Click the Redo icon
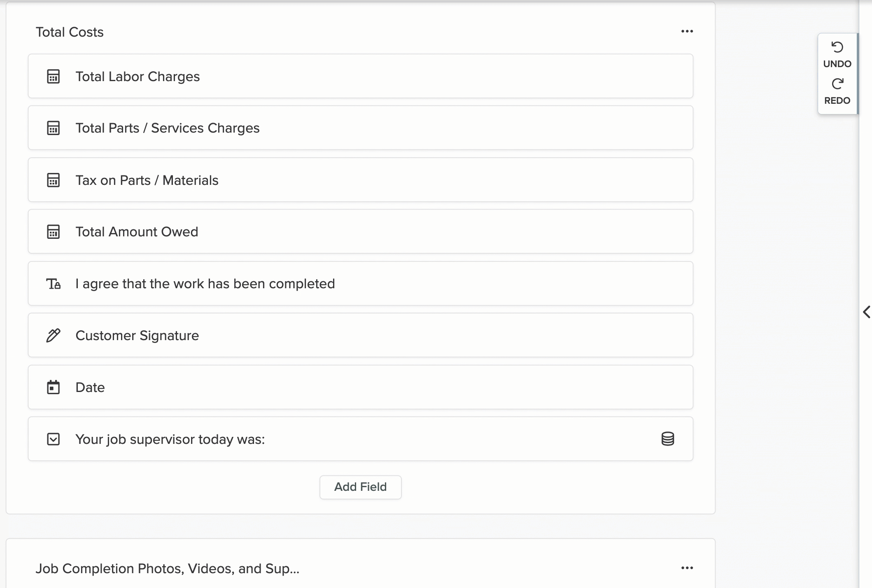This screenshot has height=588, width=872. tap(837, 84)
